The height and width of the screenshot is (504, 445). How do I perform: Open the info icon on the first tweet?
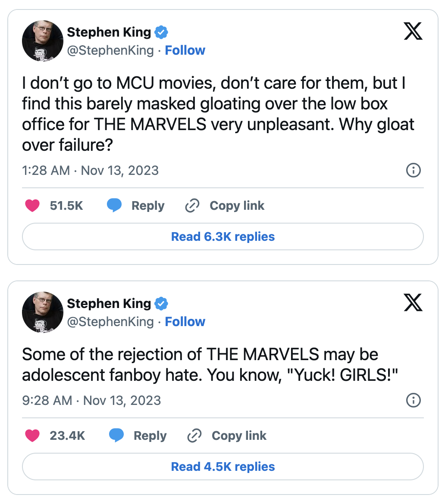[x=414, y=171]
